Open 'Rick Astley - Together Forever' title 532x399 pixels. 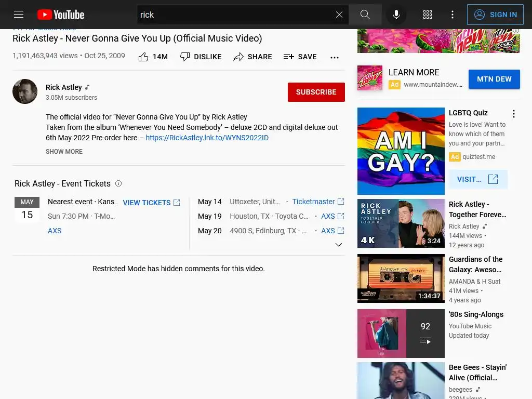(x=477, y=209)
